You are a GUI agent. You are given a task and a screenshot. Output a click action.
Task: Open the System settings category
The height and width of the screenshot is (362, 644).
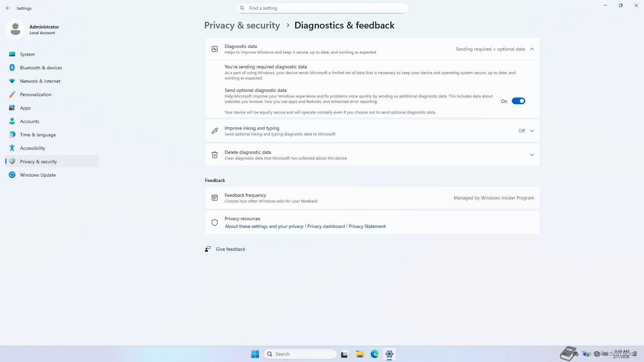pyautogui.click(x=27, y=54)
